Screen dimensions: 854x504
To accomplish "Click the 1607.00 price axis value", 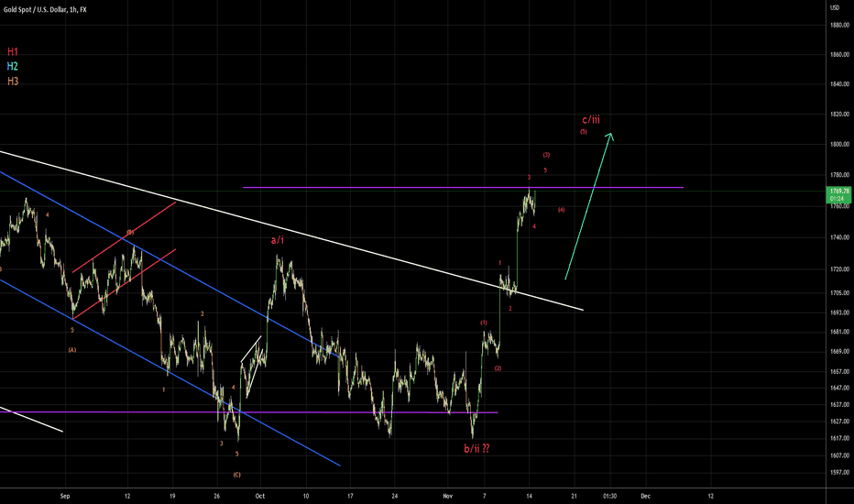I will point(840,455).
